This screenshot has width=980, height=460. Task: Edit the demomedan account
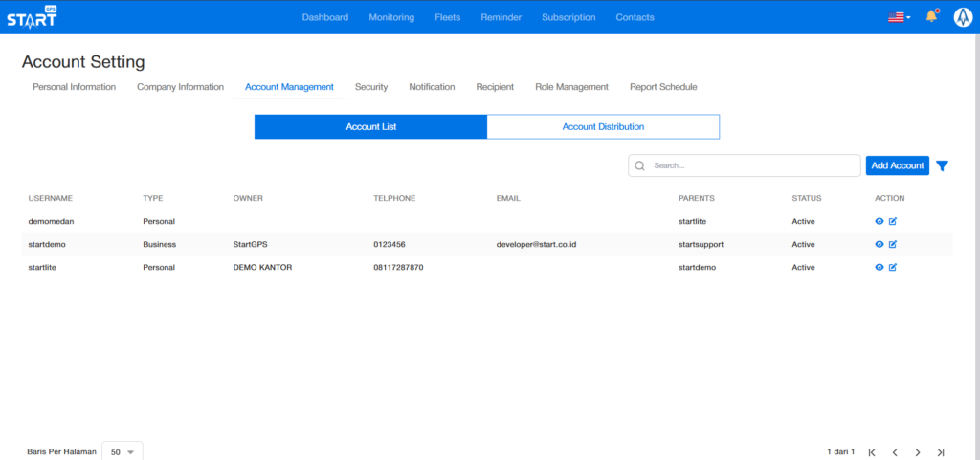893,221
